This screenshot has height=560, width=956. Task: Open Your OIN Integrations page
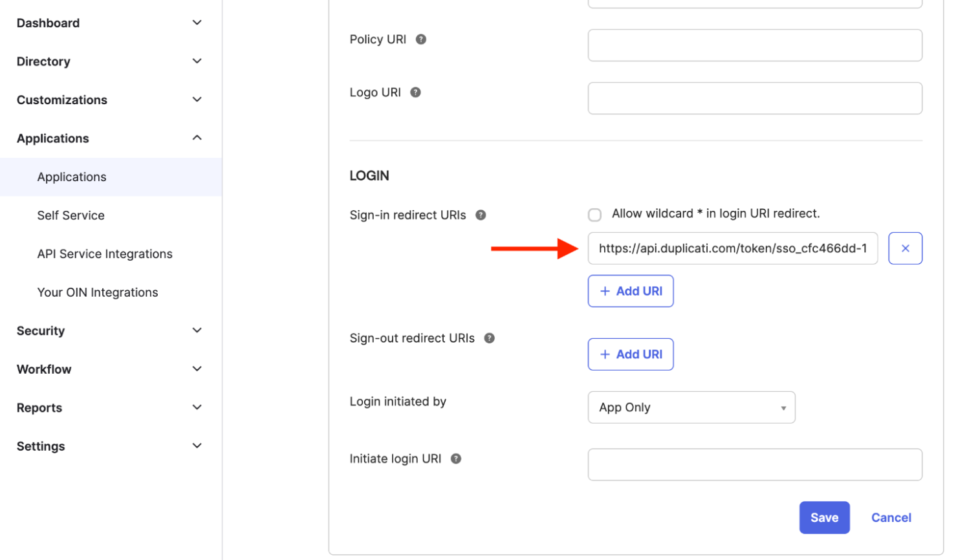(x=98, y=292)
